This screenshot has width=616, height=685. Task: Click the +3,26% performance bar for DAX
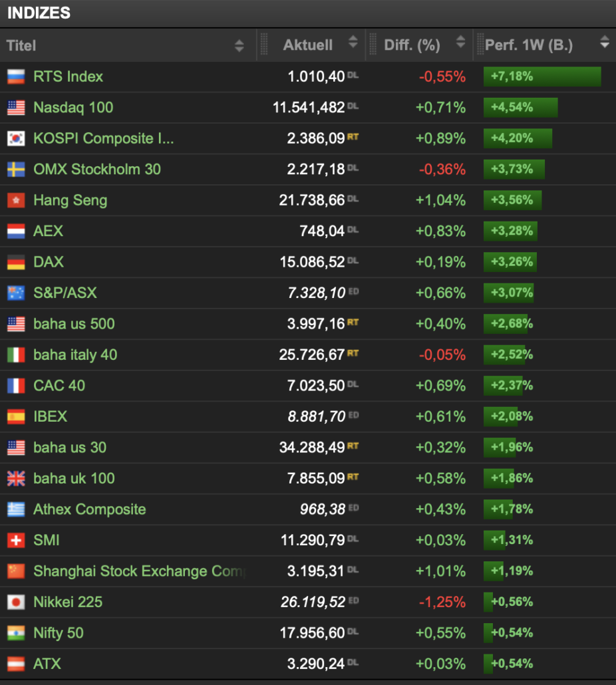(x=510, y=262)
